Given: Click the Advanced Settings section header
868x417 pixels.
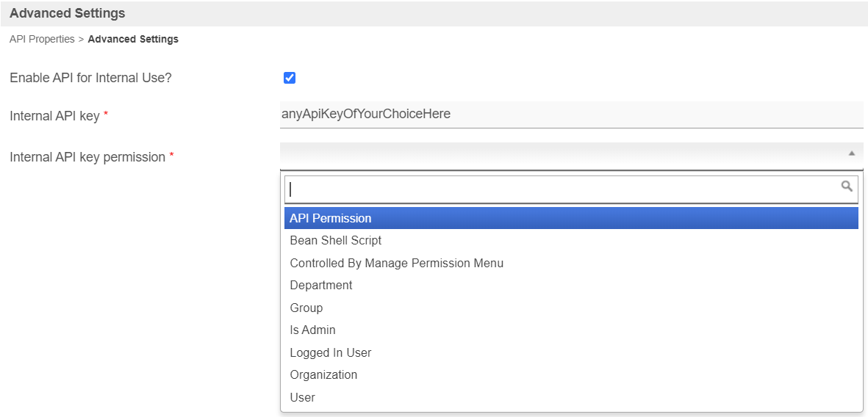Looking at the screenshot, I should coord(68,13).
